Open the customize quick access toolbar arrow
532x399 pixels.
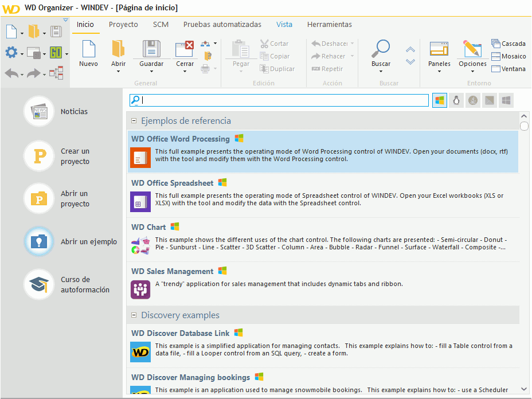[x=65, y=20]
